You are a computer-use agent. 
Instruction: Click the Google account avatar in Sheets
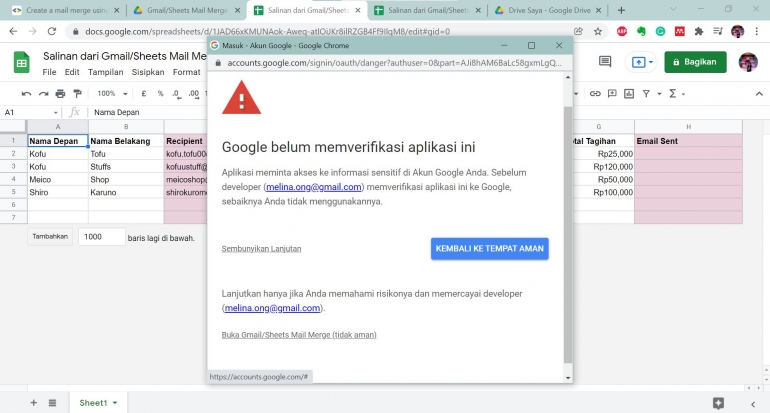748,62
